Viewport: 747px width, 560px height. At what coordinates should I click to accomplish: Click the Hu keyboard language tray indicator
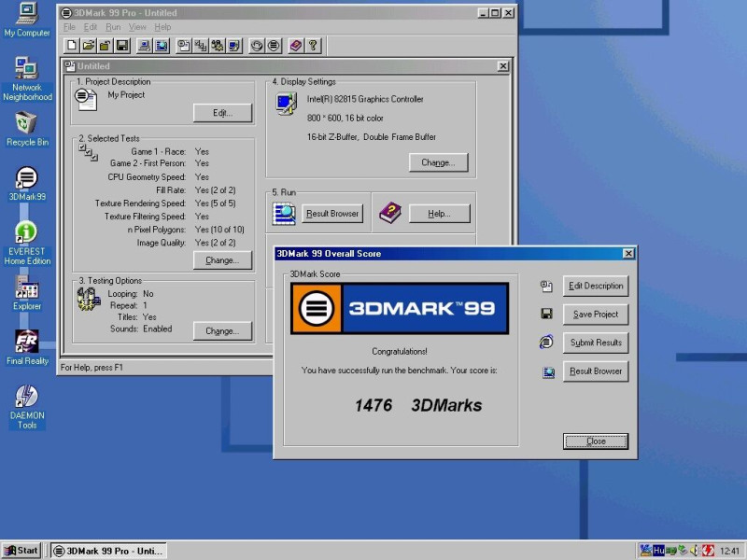[x=659, y=551]
